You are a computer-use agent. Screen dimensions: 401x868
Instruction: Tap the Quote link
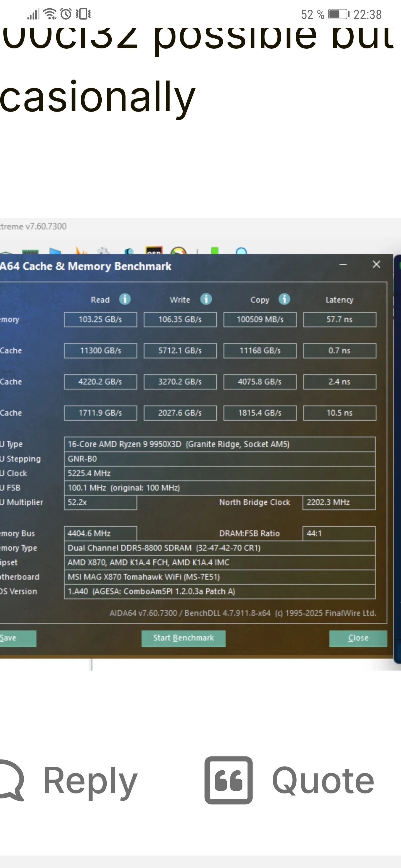[323, 781]
